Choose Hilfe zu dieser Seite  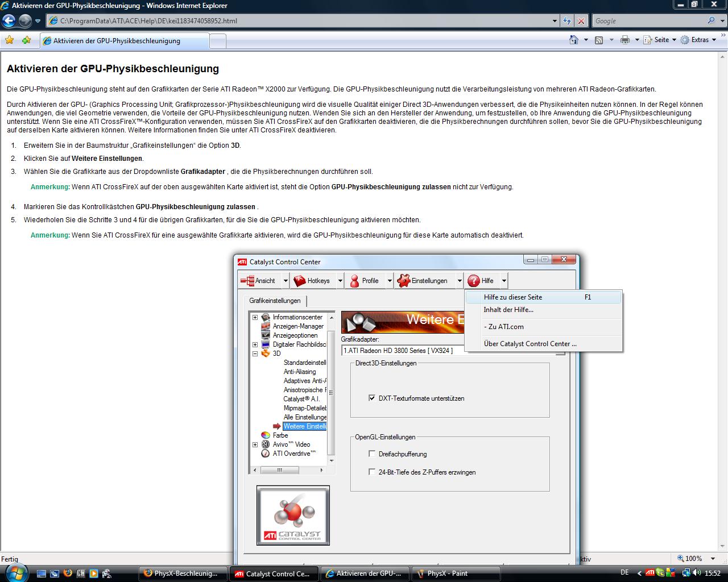tap(543, 297)
